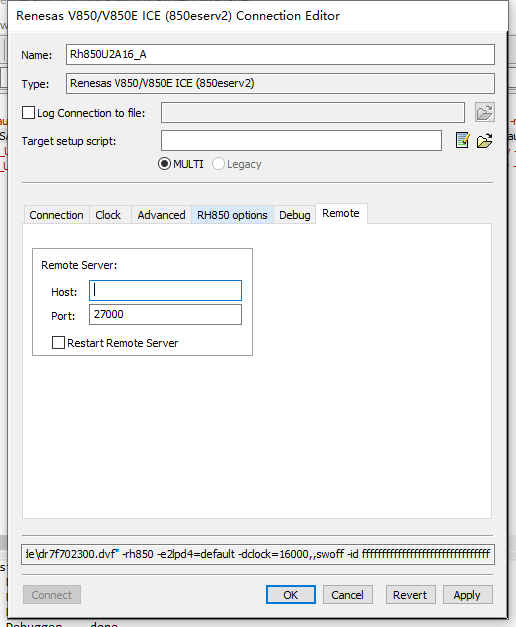Go to the Advanced tab
Viewport: 516px width, 627px height.
click(x=162, y=215)
